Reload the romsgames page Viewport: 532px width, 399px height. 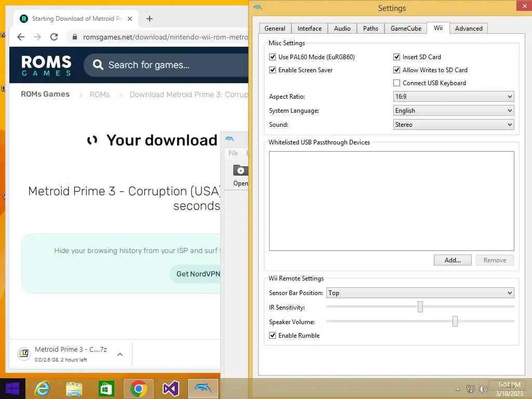coord(54,37)
